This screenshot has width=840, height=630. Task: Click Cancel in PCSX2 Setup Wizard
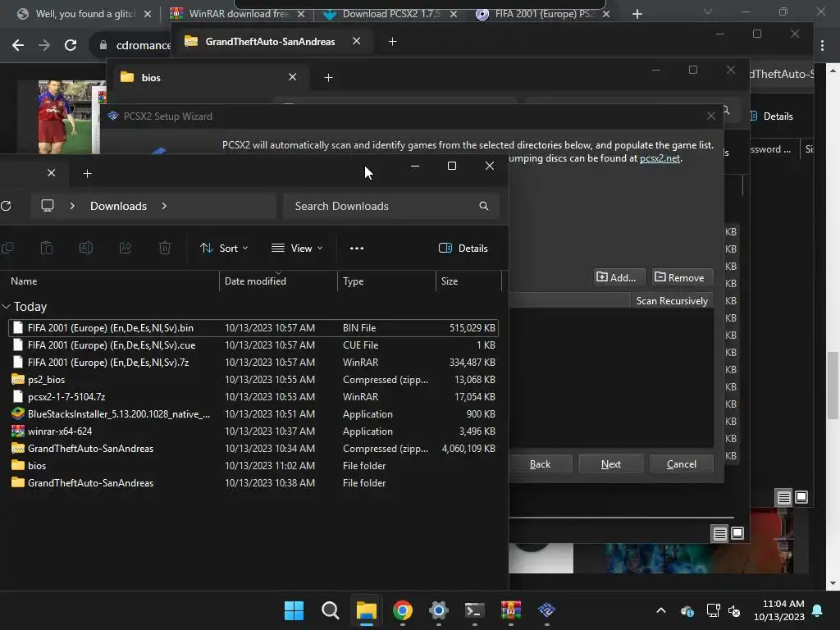(x=682, y=464)
